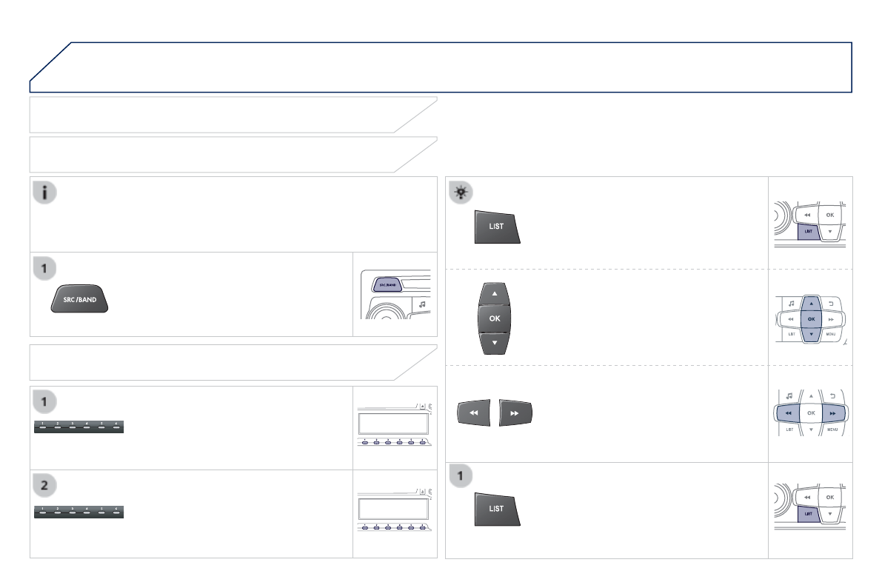The width and height of the screenshot is (882, 588).
Task: Click the empty page title banner
Action: 441,67
